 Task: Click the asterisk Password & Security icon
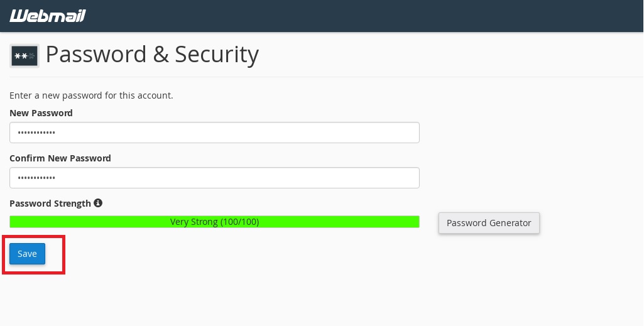[25, 56]
